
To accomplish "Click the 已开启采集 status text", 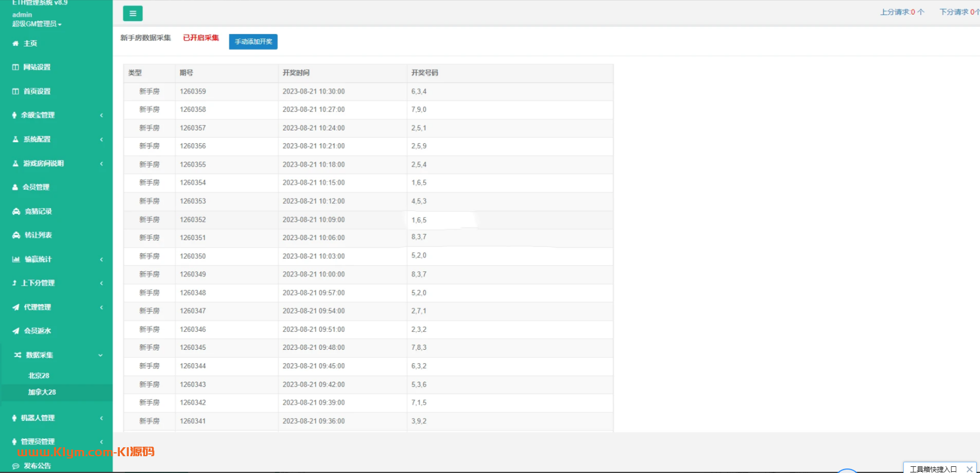I will pyautogui.click(x=201, y=38).
